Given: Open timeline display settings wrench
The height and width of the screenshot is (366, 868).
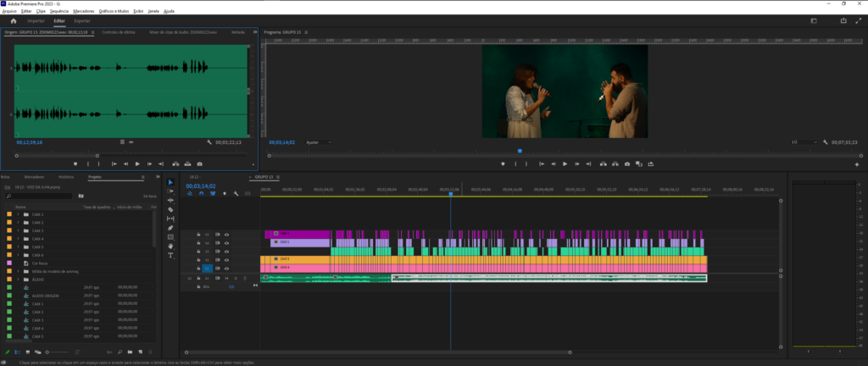Looking at the screenshot, I should pos(236,193).
